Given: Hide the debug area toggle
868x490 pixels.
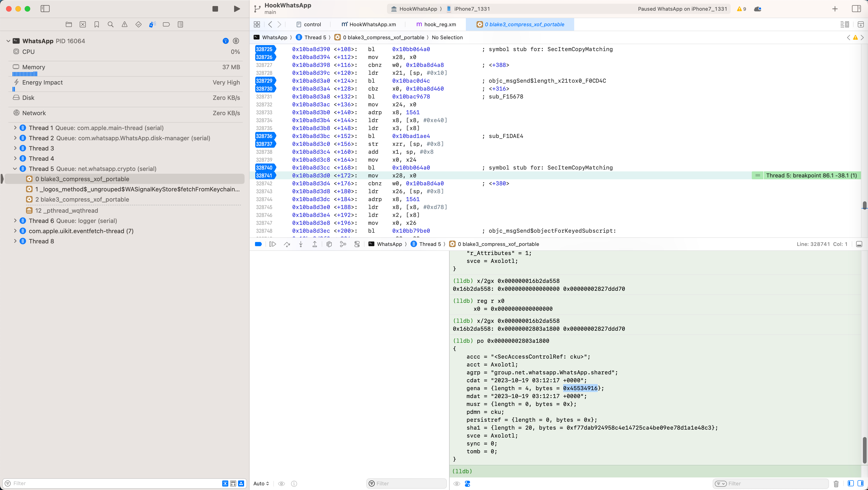Looking at the screenshot, I should tap(859, 244).
